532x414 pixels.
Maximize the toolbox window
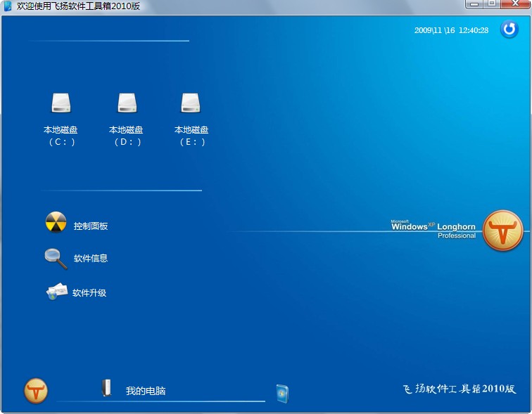pos(491,4)
